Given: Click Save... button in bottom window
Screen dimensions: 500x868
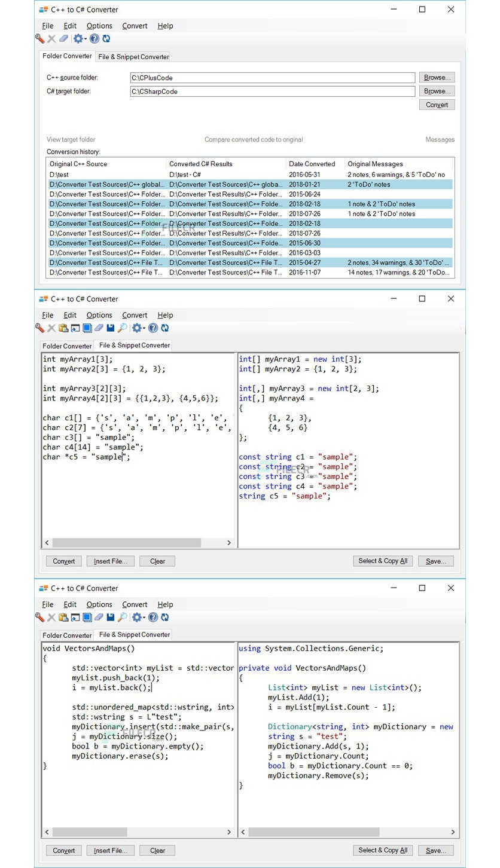Looking at the screenshot, I should (436, 850).
